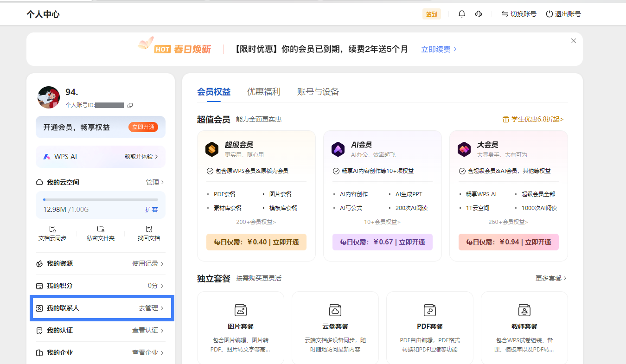Click 1T云空间 benefit text

pos(478,208)
